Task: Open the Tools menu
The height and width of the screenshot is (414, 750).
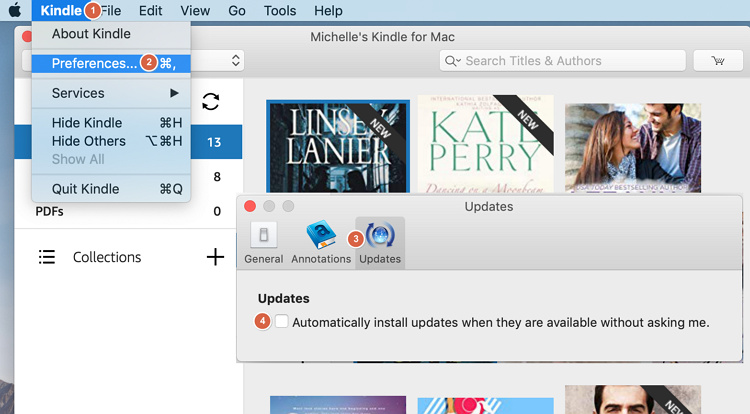Action: [x=280, y=11]
